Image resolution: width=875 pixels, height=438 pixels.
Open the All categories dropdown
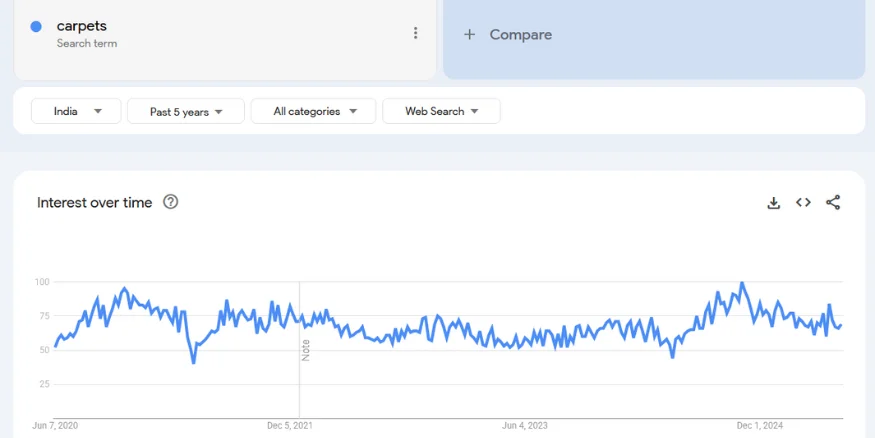pyautogui.click(x=313, y=111)
